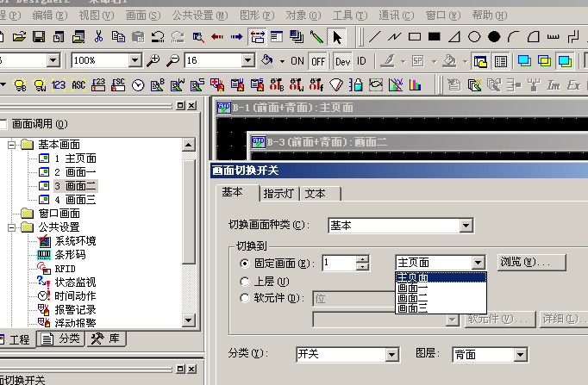
Task: Select the Cut scissors icon
Action: 99,37
